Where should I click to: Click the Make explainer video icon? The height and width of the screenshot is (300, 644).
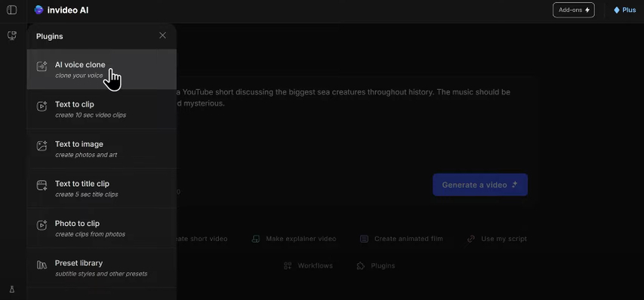(256, 239)
